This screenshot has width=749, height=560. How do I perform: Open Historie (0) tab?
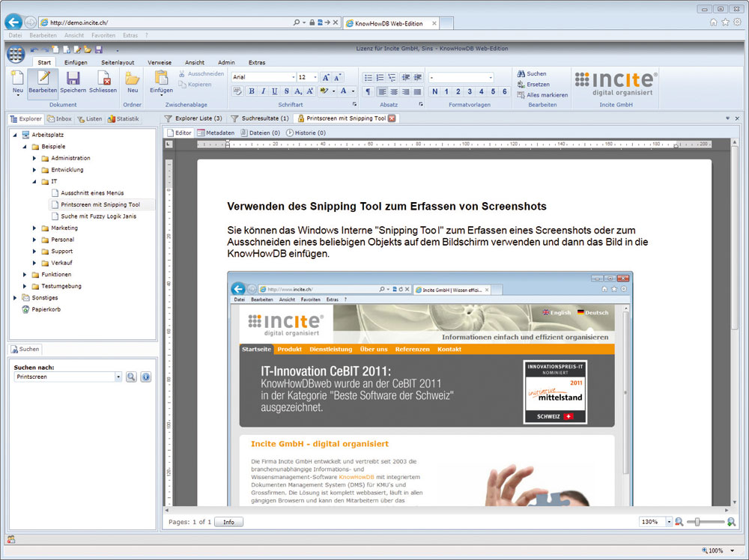coord(306,133)
